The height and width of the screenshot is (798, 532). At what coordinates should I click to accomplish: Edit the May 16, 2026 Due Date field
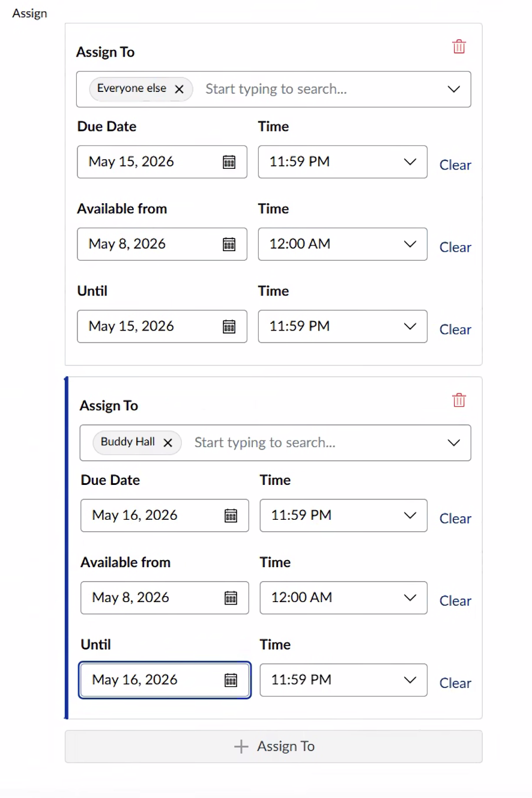165,515
